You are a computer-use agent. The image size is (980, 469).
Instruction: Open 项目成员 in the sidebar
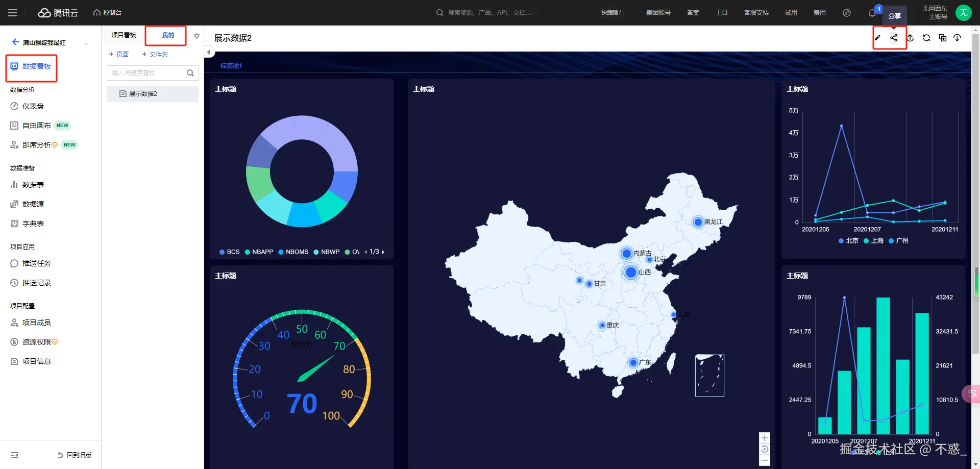31,323
